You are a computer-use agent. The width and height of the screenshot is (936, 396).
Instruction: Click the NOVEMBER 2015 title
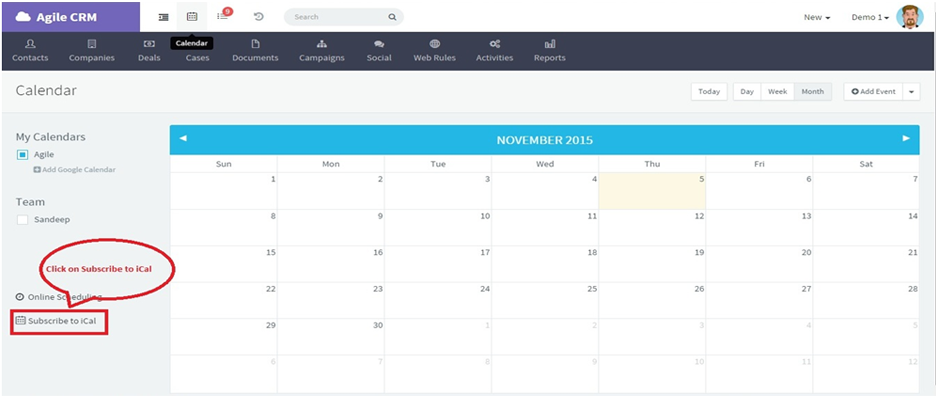(544, 140)
